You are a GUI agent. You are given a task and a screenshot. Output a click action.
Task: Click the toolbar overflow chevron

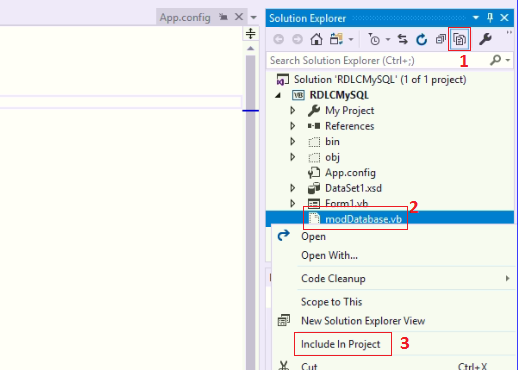(509, 32)
